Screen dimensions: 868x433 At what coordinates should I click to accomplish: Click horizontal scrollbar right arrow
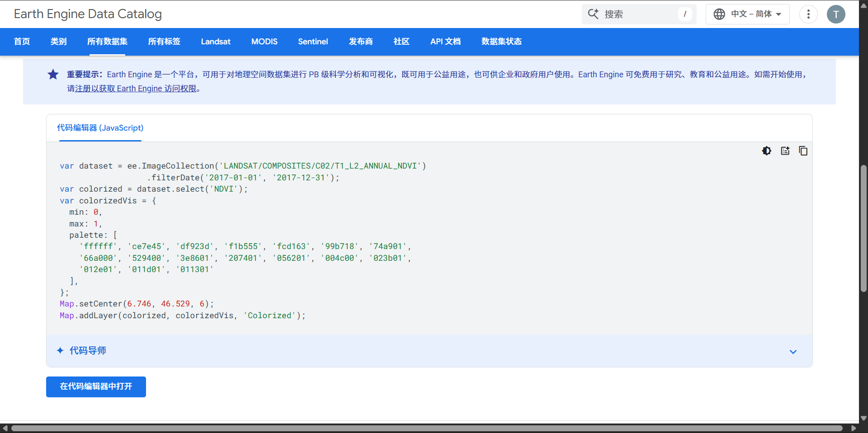(854, 428)
